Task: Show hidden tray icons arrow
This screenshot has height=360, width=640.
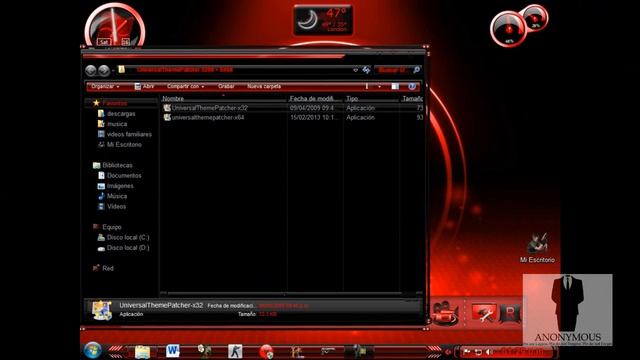Action: tap(448, 351)
